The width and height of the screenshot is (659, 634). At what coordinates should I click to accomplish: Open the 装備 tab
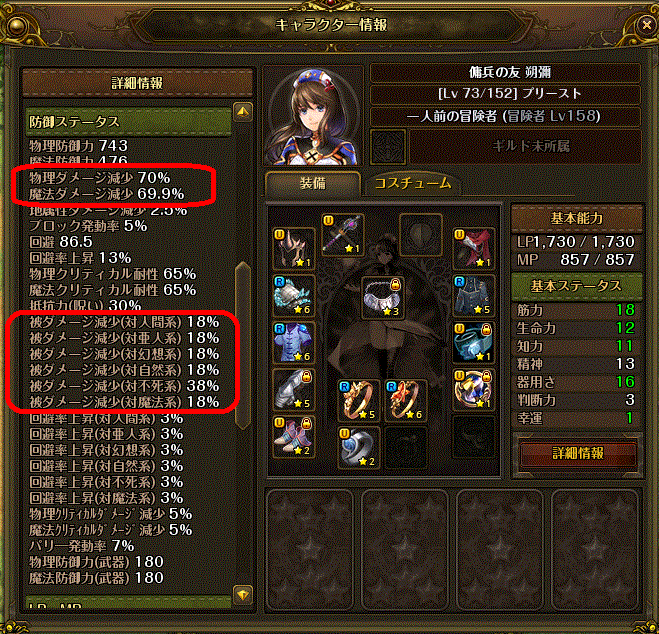[x=313, y=184]
